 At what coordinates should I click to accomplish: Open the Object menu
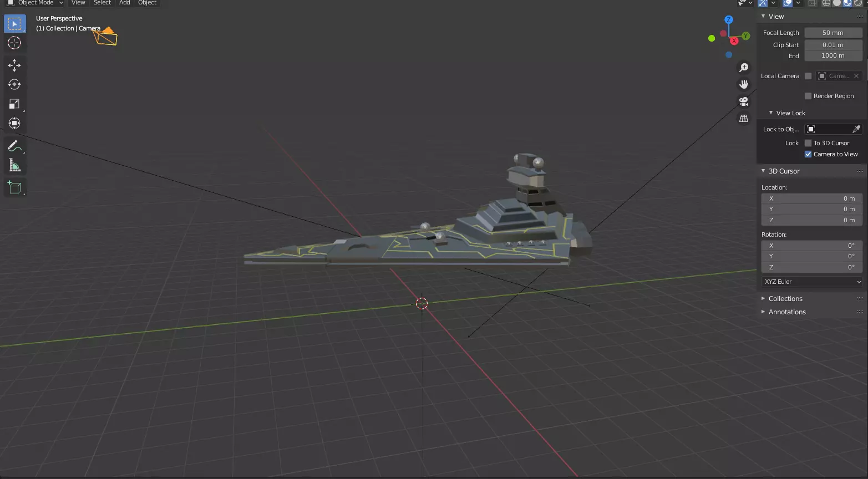tap(147, 3)
